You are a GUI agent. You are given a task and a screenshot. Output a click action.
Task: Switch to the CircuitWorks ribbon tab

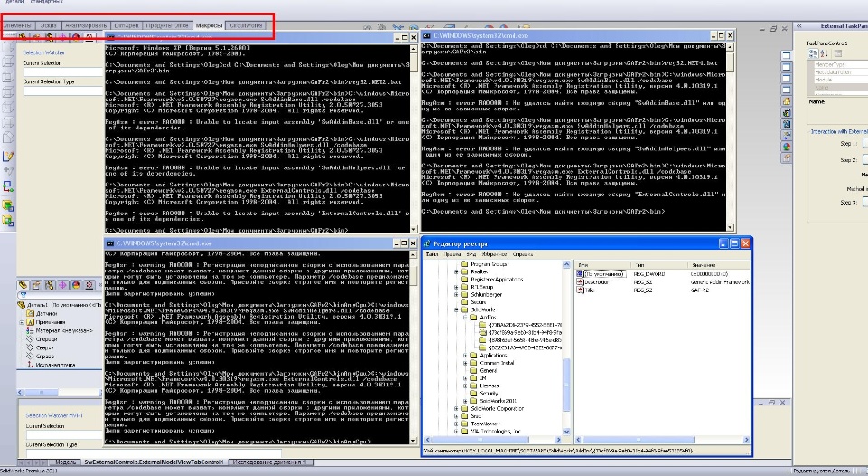(x=246, y=25)
